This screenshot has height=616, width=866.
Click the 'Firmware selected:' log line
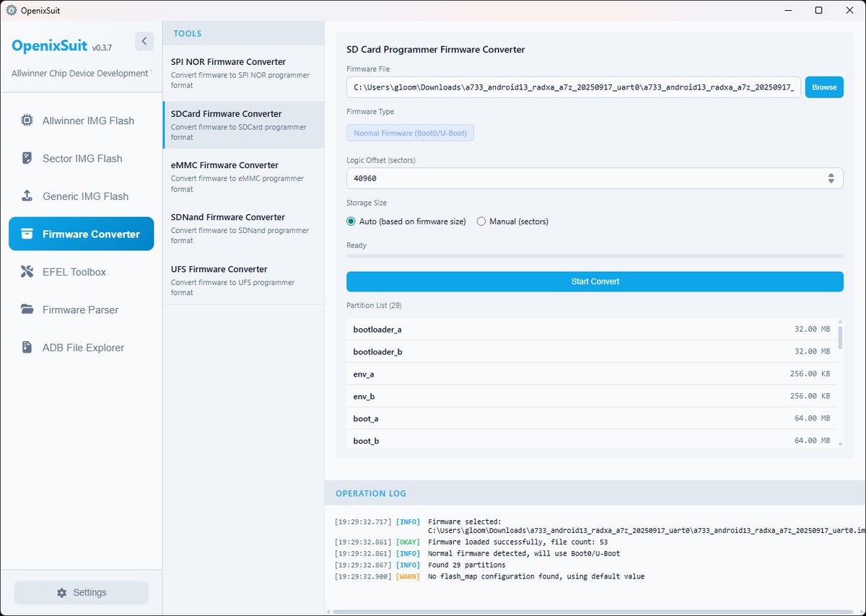(x=464, y=522)
